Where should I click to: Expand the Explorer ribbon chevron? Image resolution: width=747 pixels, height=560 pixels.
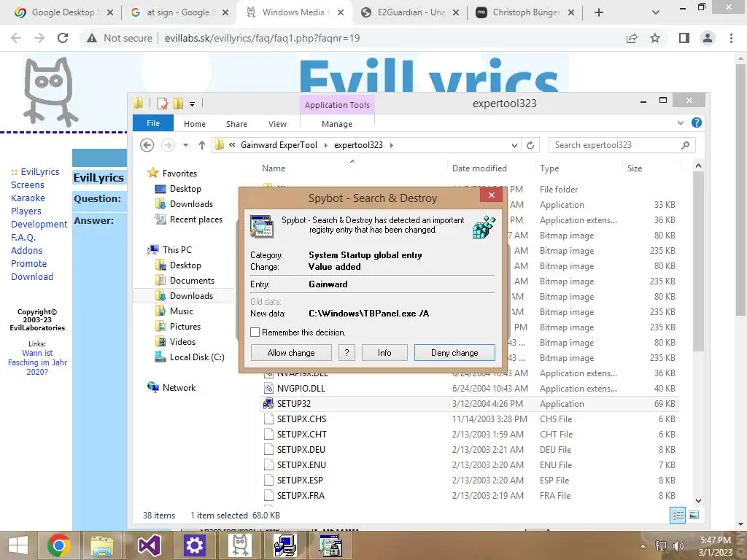click(681, 122)
